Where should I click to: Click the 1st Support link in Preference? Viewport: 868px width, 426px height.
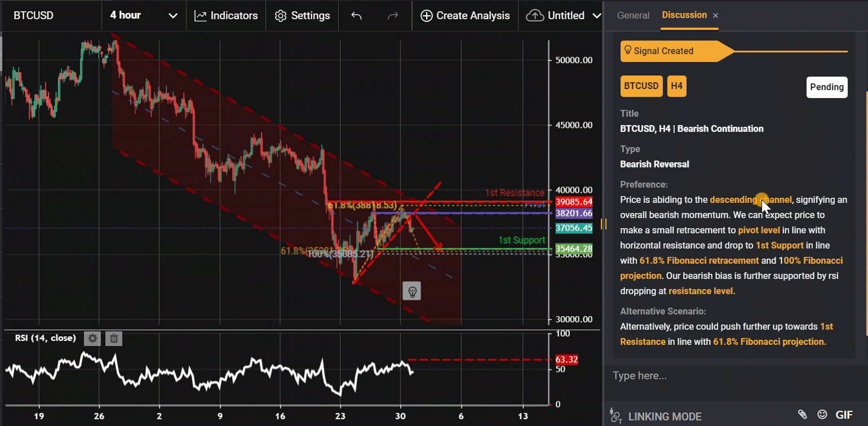pos(781,245)
